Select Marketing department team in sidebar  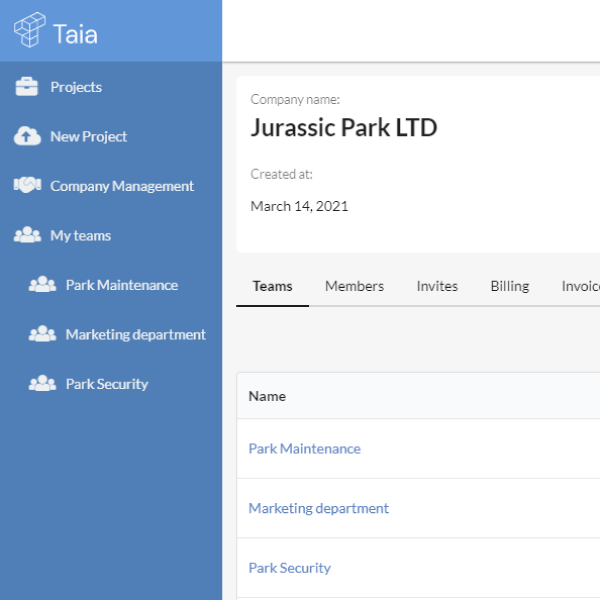[x=136, y=335]
